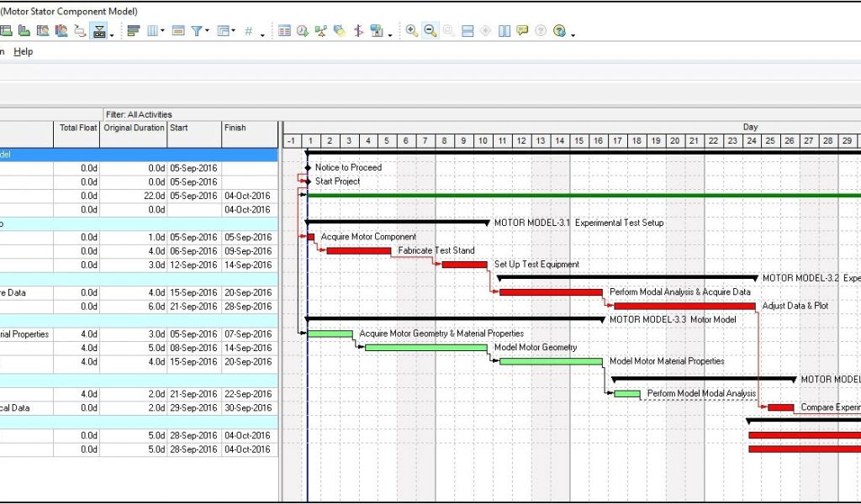Screen dimensions: 861x504
Task: Click the Original Duration column header
Action: [134, 128]
